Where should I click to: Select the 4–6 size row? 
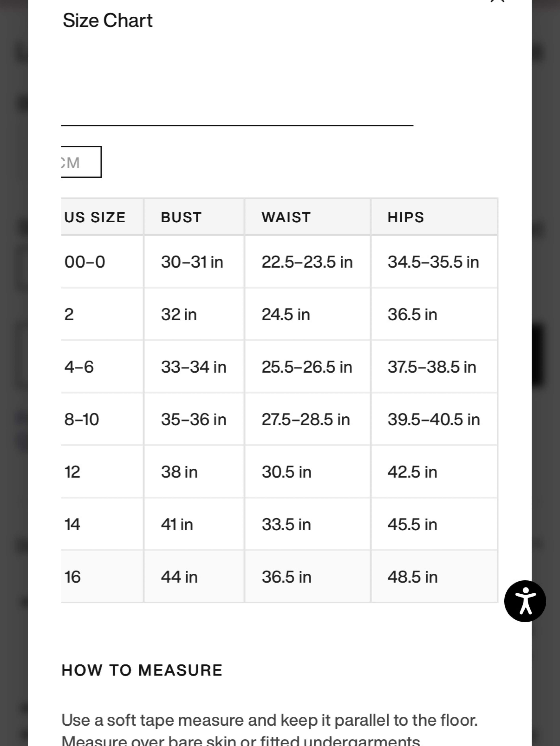click(x=279, y=367)
